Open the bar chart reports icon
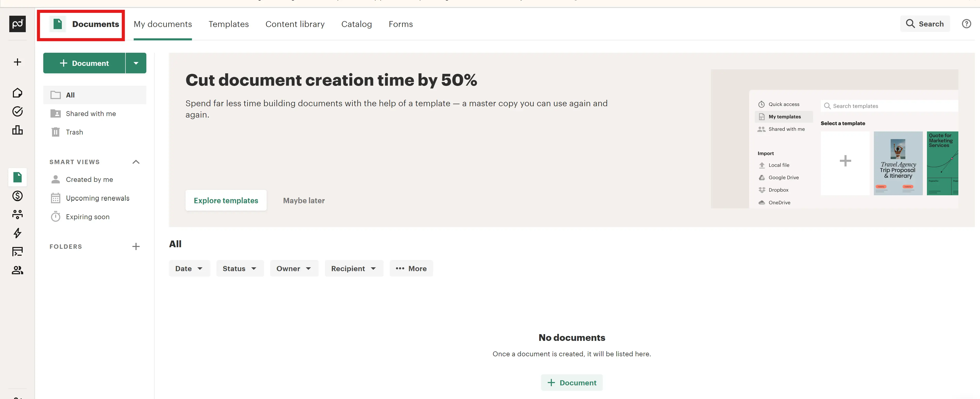980x399 pixels. pyautogui.click(x=18, y=130)
